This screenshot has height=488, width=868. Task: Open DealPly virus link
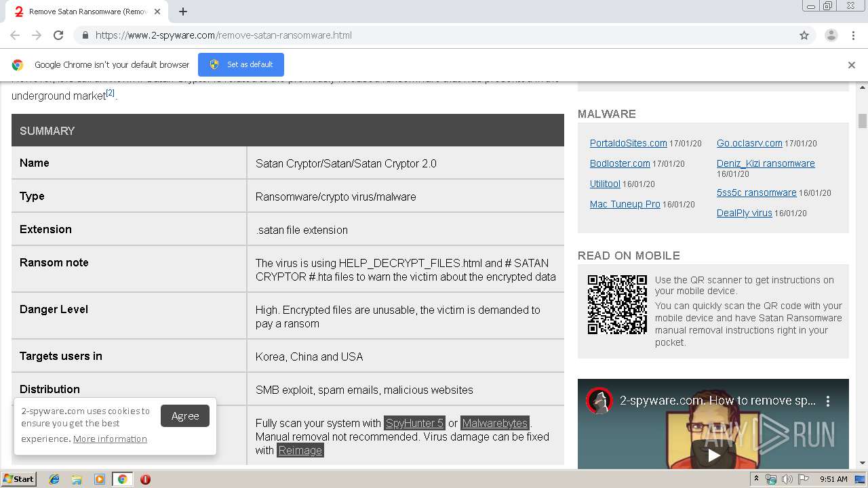745,213
